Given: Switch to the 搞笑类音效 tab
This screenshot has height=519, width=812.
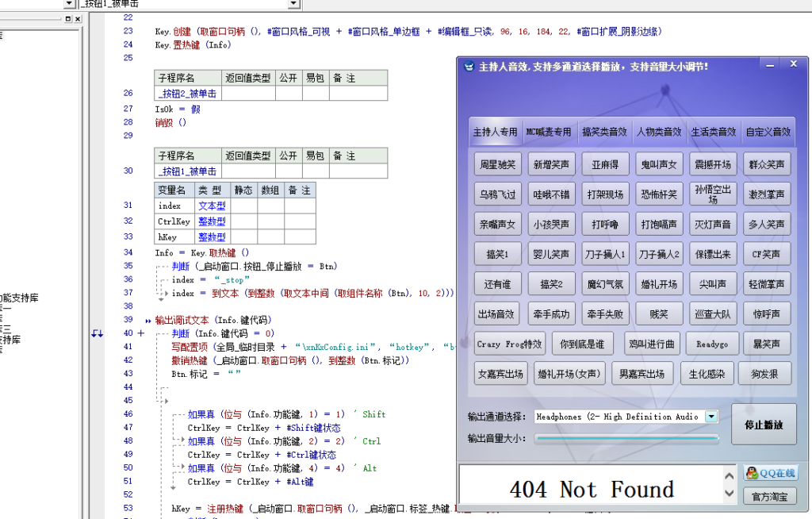Looking at the screenshot, I should (x=603, y=132).
